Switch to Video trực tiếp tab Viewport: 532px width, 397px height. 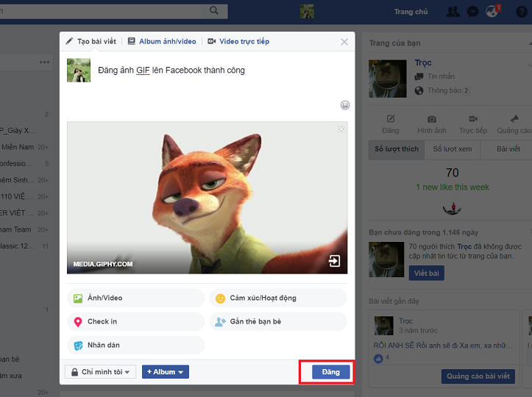(238, 41)
